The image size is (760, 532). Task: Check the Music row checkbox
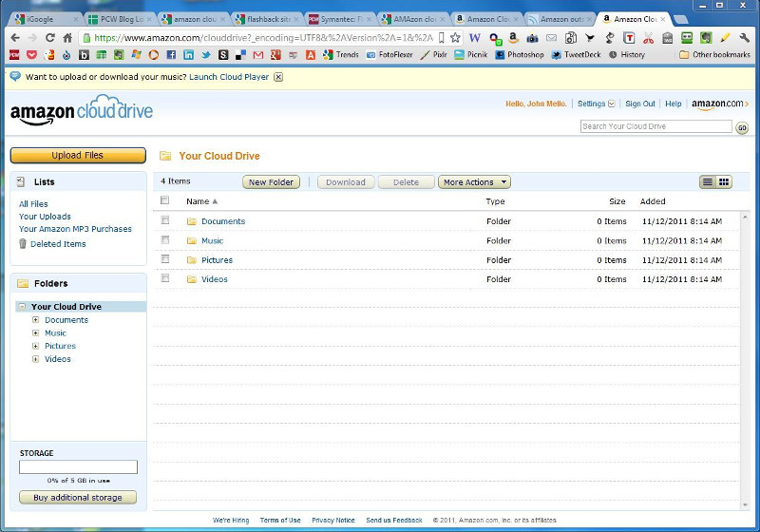(164, 239)
